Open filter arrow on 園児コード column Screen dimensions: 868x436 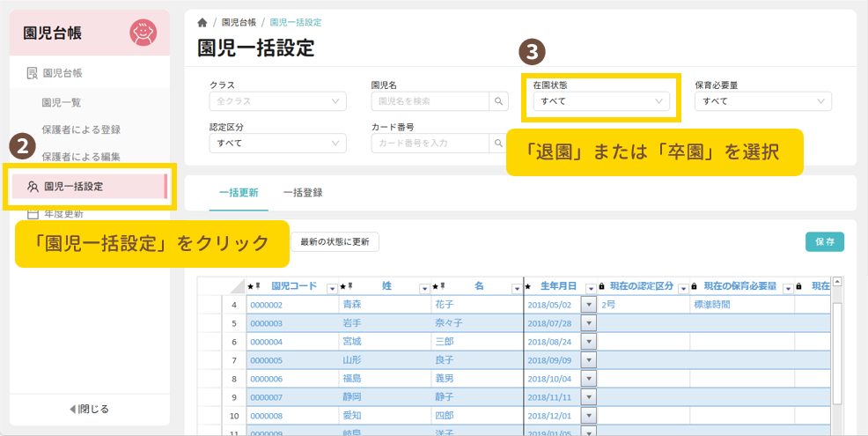point(332,288)
